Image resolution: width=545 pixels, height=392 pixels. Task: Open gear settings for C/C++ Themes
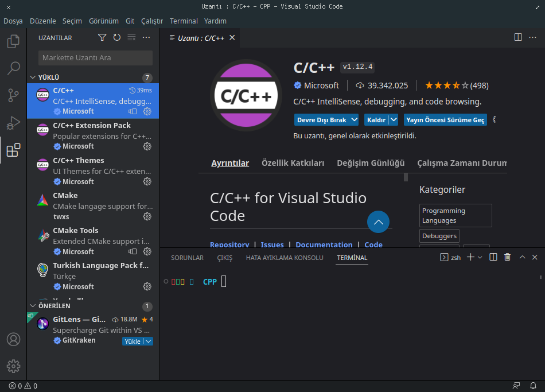coord(147,181)
